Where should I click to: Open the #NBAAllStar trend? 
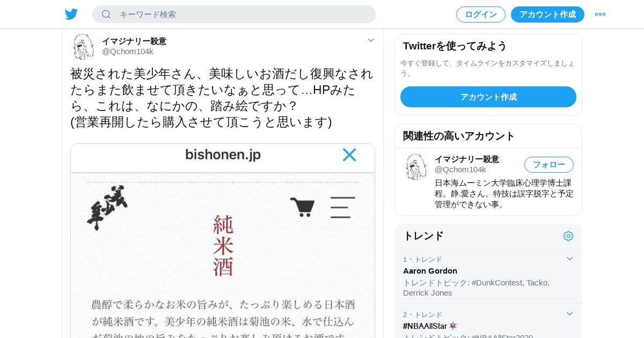pyautogui.click(x=425, y=326)
